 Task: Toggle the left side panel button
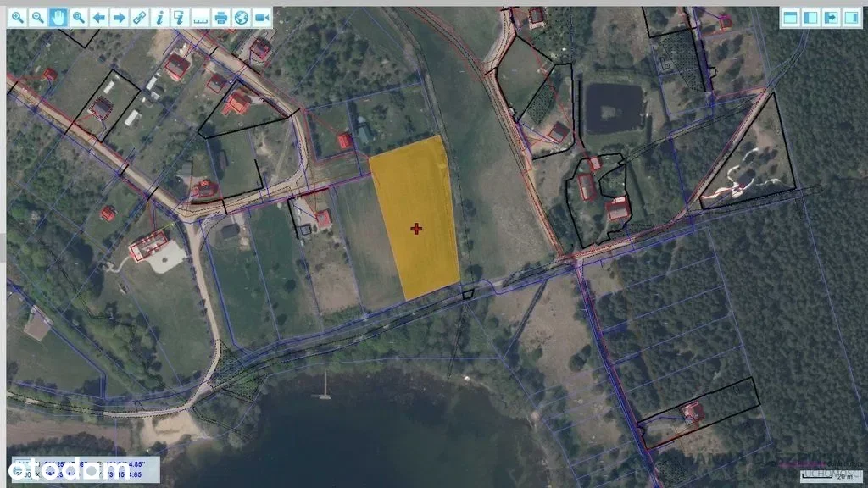click(810, 17)
